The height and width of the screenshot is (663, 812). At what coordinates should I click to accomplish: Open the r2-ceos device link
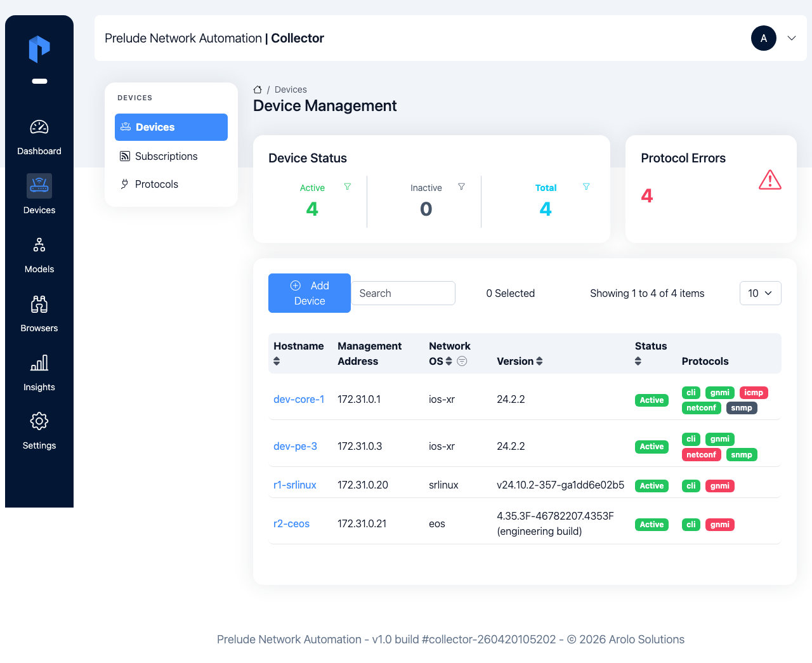click(x=291, y=523)
